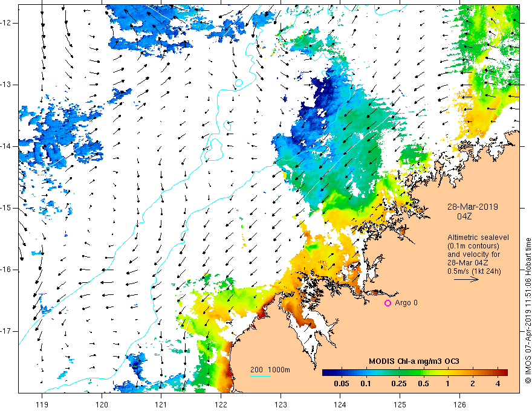Click the date '28-Mar-2019' text
The height and width of the screenshot is (411, 532).
point(473,207)
